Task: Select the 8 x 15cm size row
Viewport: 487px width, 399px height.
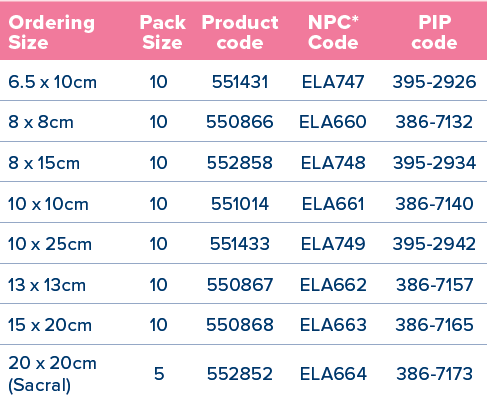Action: point(243,163)
